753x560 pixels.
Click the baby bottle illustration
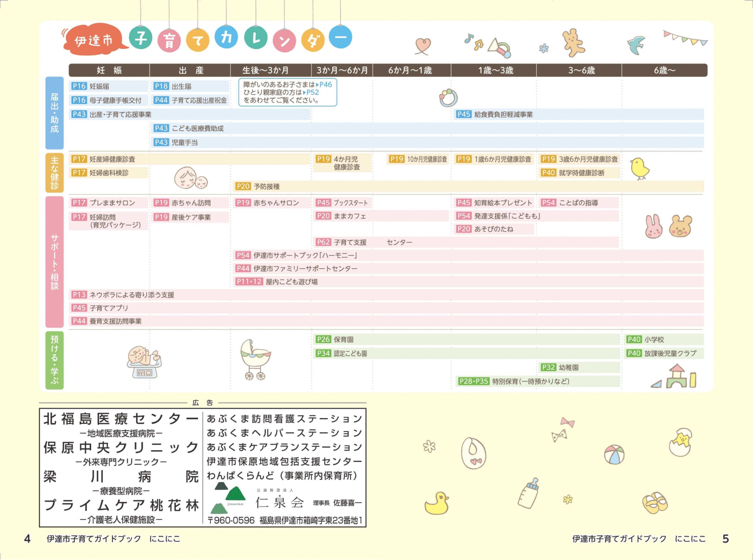(x=529, y=493)
